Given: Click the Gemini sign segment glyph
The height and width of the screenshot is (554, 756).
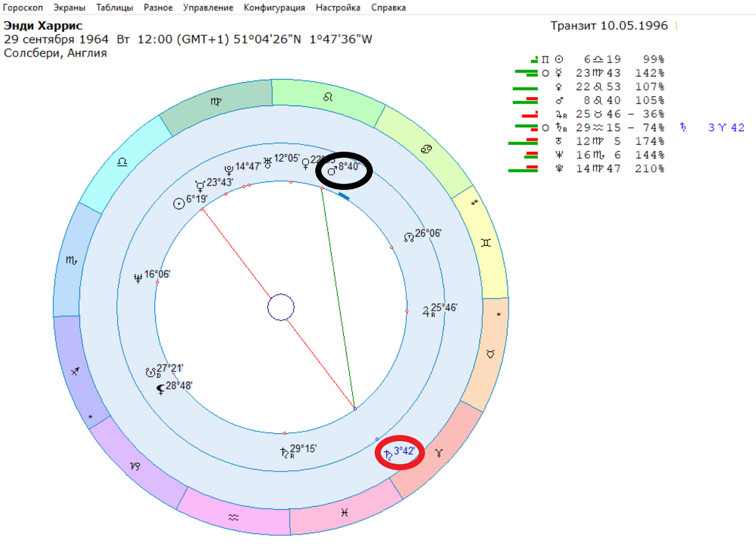Looking at the screenshot, I should point(486,242).
